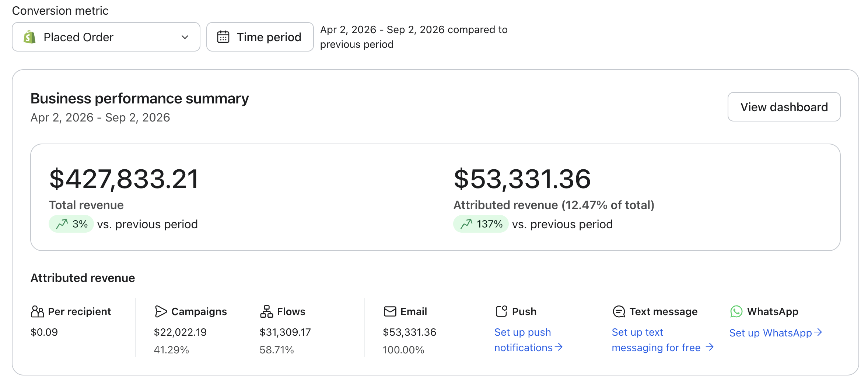Click the $427,833.21 total revenue figure

click(124, 179)
